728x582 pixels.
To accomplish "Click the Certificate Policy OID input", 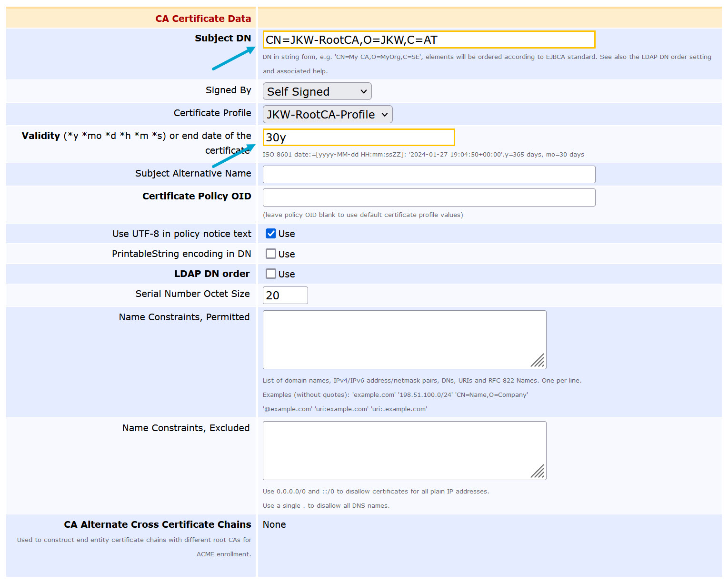I will coord(429,197).
